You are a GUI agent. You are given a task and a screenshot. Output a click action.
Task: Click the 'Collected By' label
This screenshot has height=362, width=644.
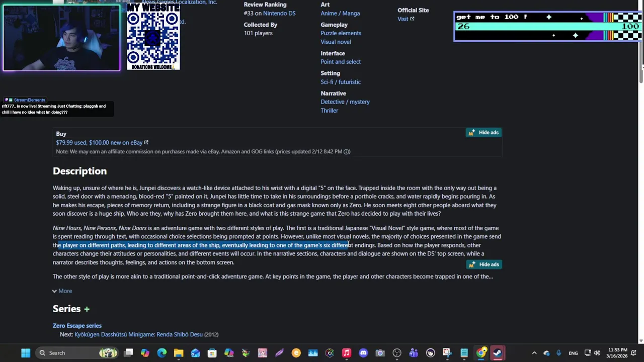261,25
